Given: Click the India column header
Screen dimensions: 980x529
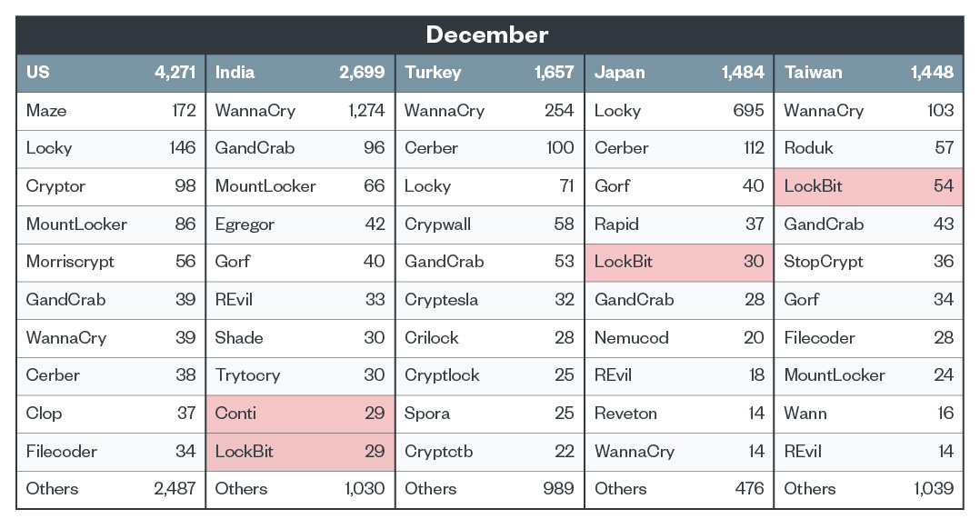Looking at the screenshot, I should [x=300, y=73].
